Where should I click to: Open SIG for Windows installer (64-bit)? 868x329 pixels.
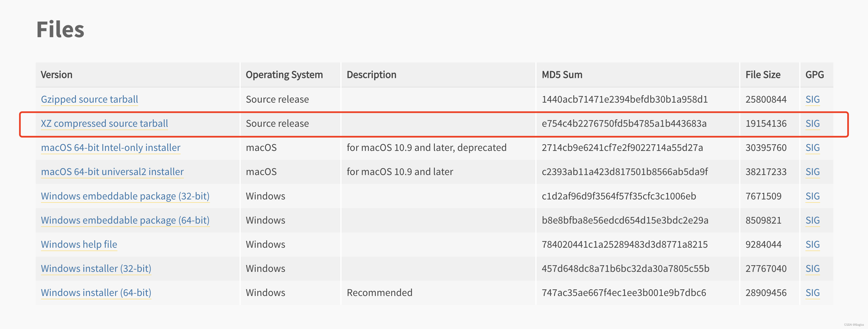click(x=812, y=293)
